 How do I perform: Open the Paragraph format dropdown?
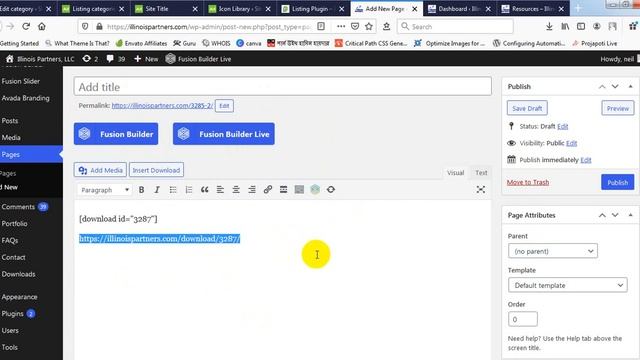pyautogui.click(x=104, y=190)
